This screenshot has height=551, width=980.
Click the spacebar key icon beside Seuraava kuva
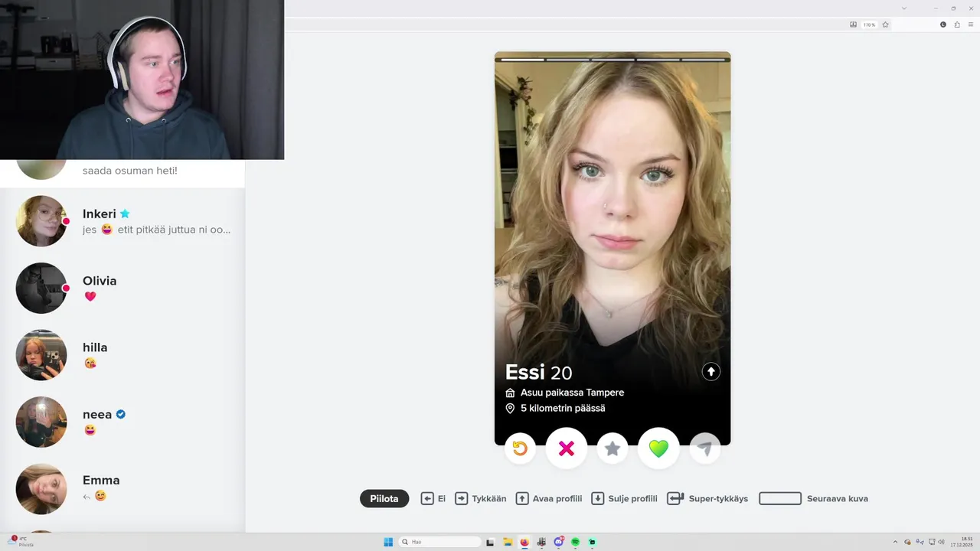click(x=780, y=498)
